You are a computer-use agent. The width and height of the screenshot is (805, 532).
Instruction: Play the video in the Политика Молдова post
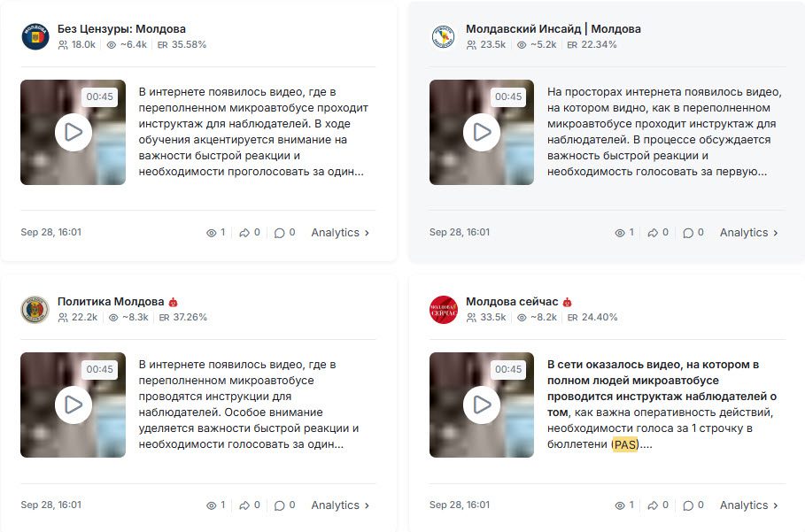point(74,405)
